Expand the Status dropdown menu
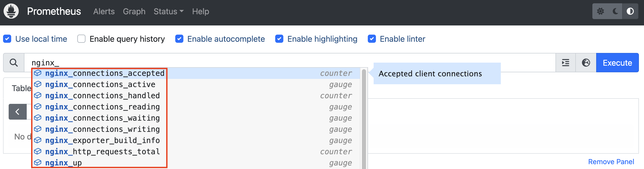 click(x=168, y=11)
